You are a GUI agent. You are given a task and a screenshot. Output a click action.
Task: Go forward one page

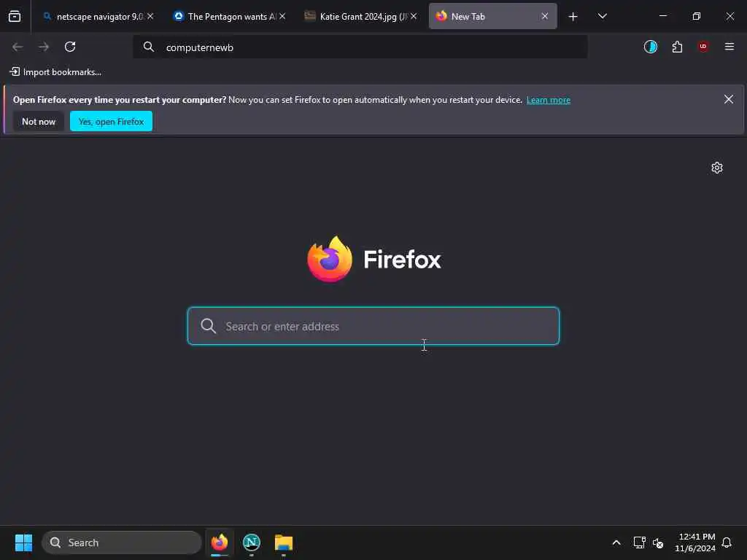pyautogui.click(x=44, y=47)
